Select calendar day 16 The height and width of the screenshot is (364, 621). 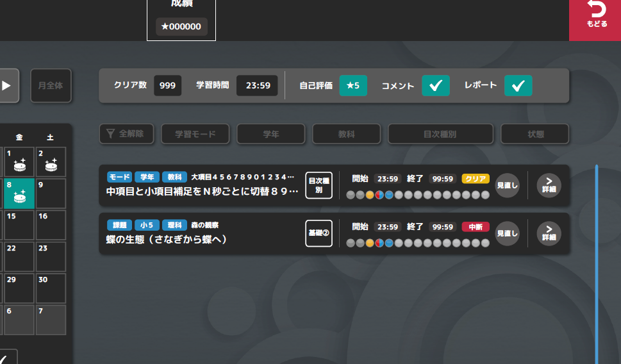click(51, 225)
